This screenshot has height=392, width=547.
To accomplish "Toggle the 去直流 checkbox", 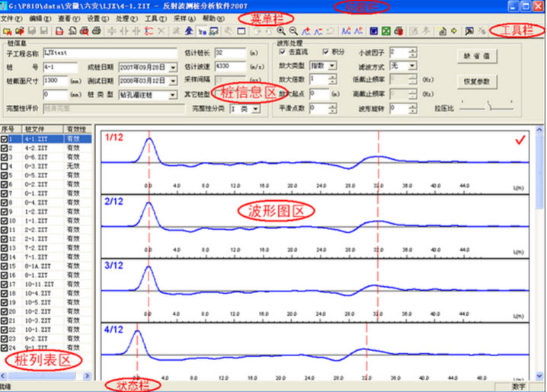I will (282, 52).
